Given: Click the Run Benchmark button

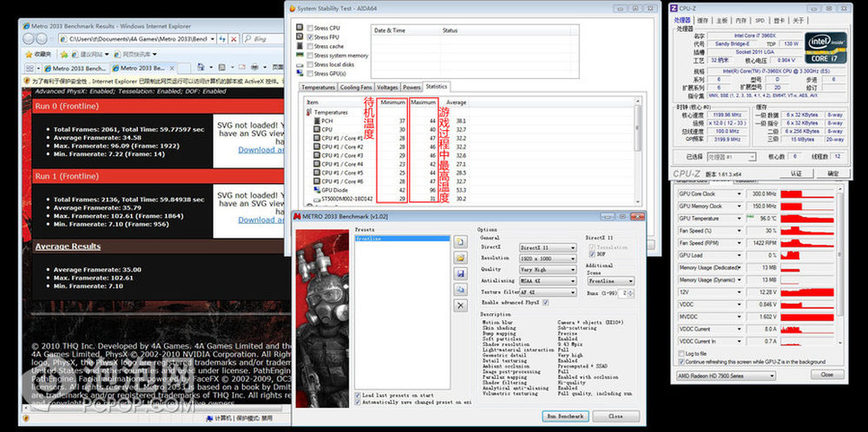Looking at the screenshot, I should pyautogui.click(x=565, y=416).
